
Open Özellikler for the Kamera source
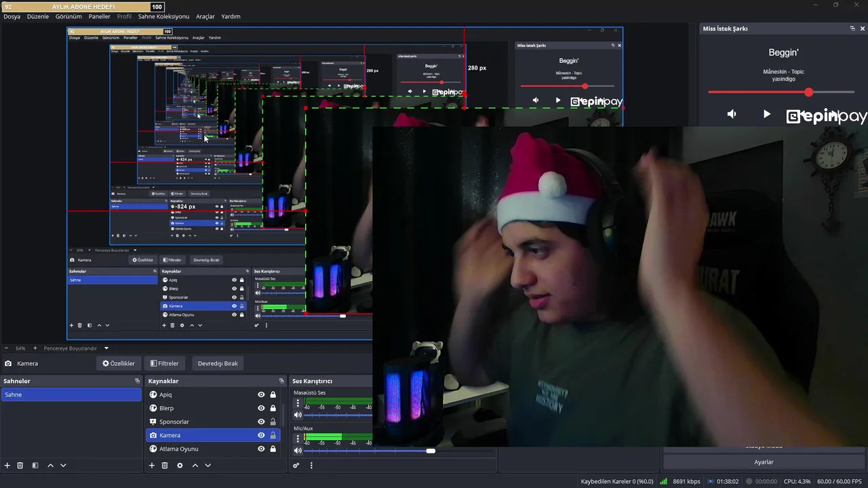click(119, 363)
